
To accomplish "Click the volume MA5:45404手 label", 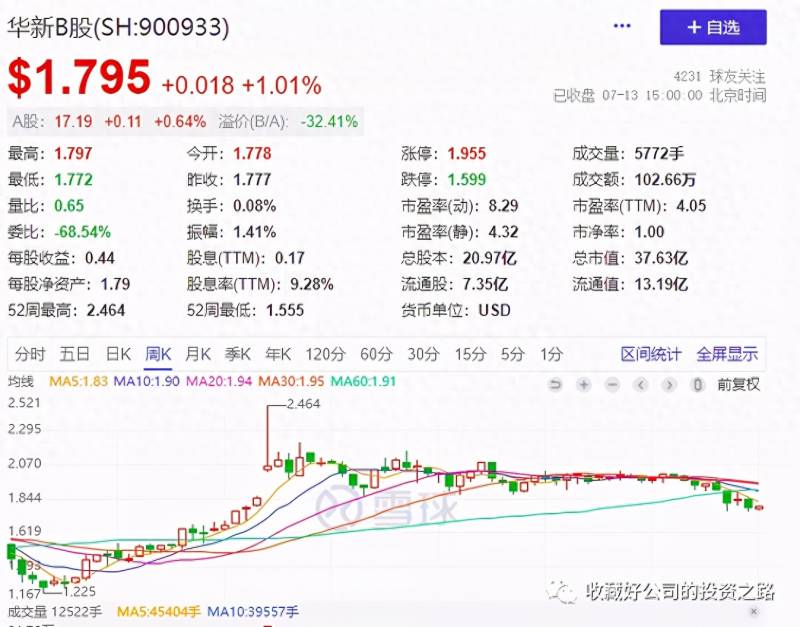I will (158, 611).
